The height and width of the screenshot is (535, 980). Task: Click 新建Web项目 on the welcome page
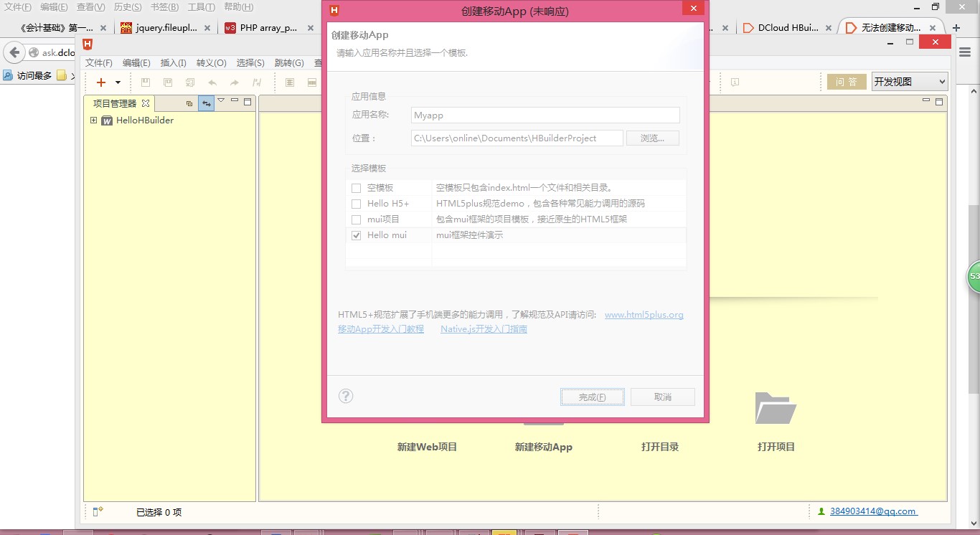pyautogui.click(x=427, y=447)
